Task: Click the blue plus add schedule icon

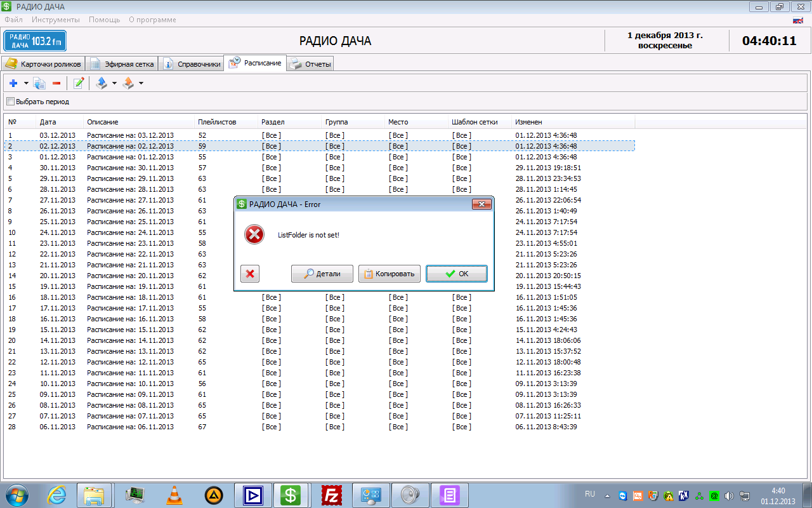Action: [13, 83]
